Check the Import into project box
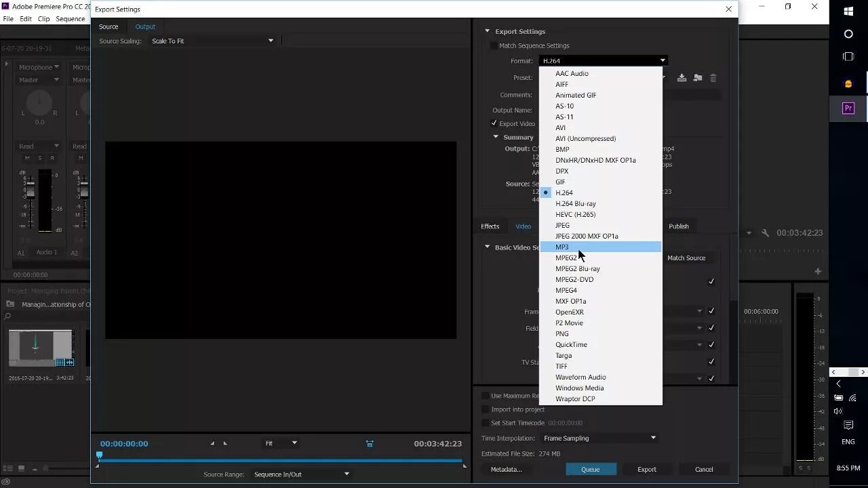 click(x=485, y=409)
